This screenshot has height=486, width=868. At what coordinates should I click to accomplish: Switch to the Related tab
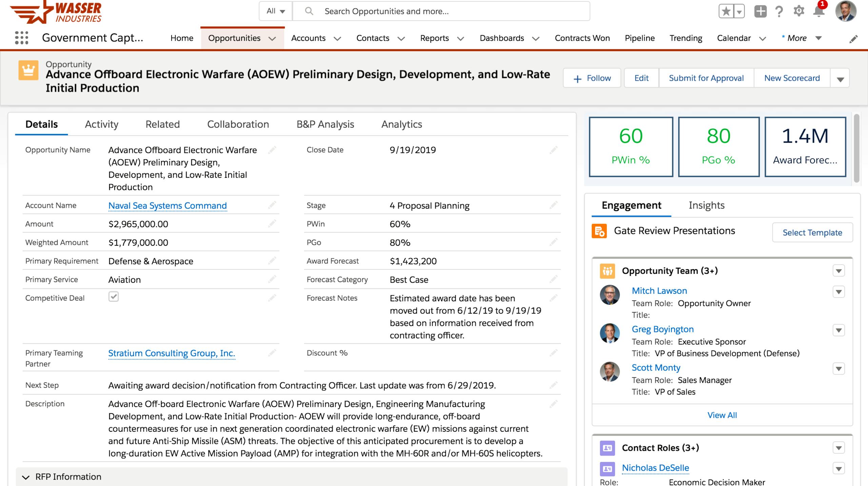162,124
